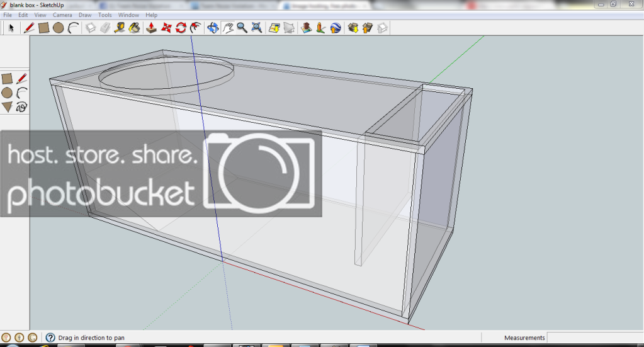The height and width of the screenshot is (347, 644).
Task: Activate the Offset tool
Action: click(196, 28)
